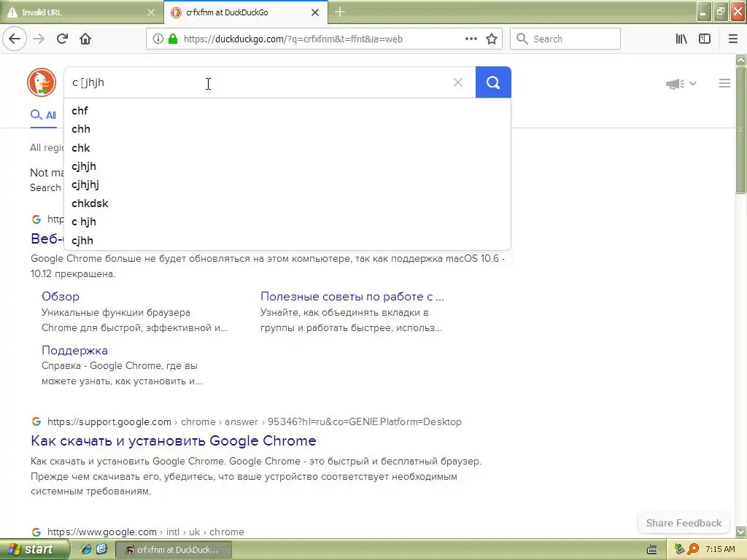Clear the DuckDuckGo search box text
Screen dimensions: 747x560
pos(458,82)
